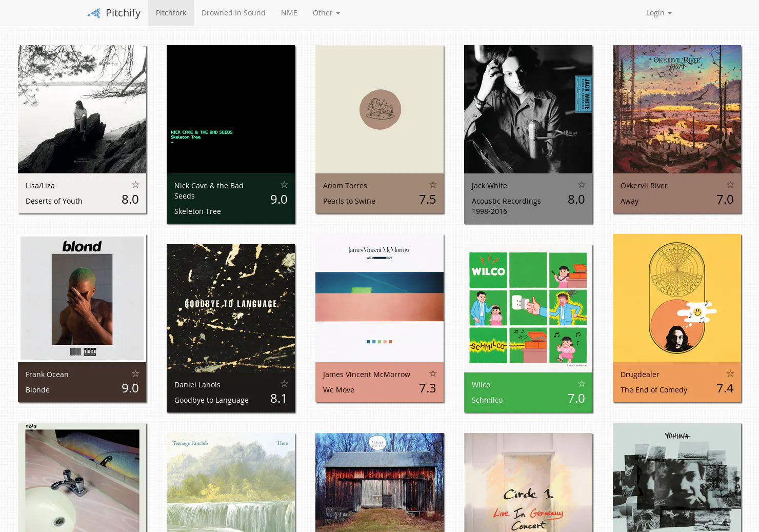The width and height of the screenshot is (759, 532).
Task: Open Jack White album cover photo
Action: [528, 109]
